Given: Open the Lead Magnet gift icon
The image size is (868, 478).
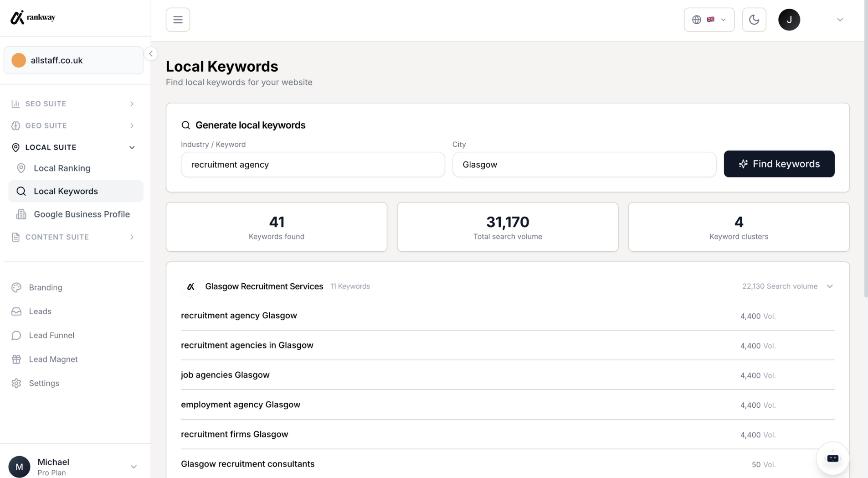Looking at the screenshot, I should [16, 359].
